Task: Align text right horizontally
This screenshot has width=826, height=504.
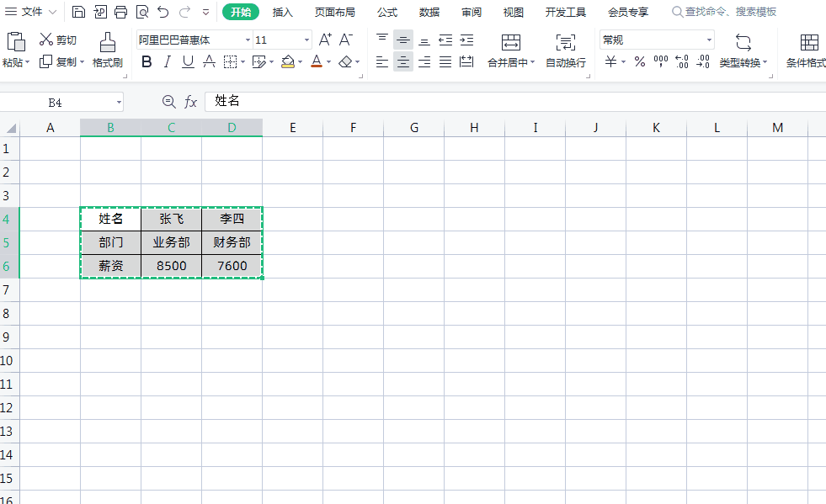Action: coord(424,62)
